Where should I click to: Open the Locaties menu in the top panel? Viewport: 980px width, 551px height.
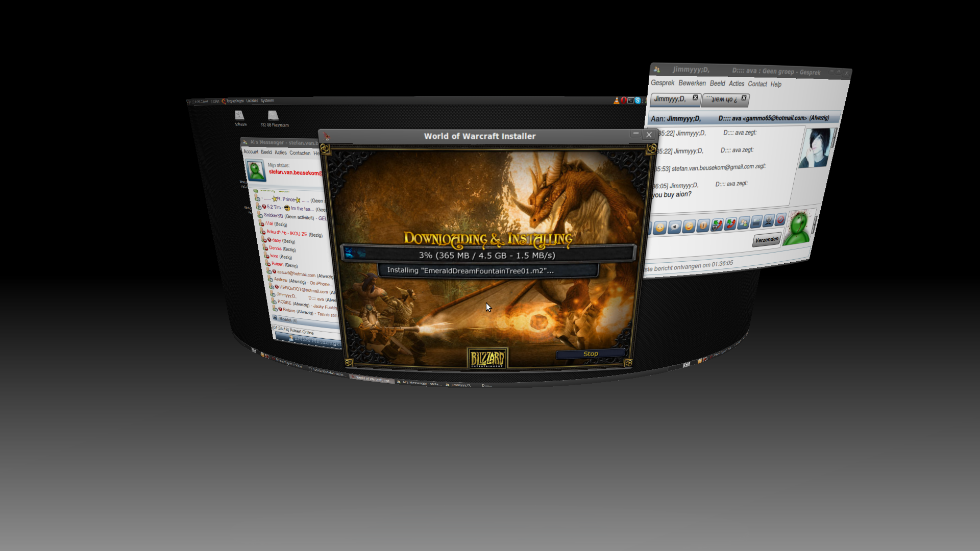[252, 101]
